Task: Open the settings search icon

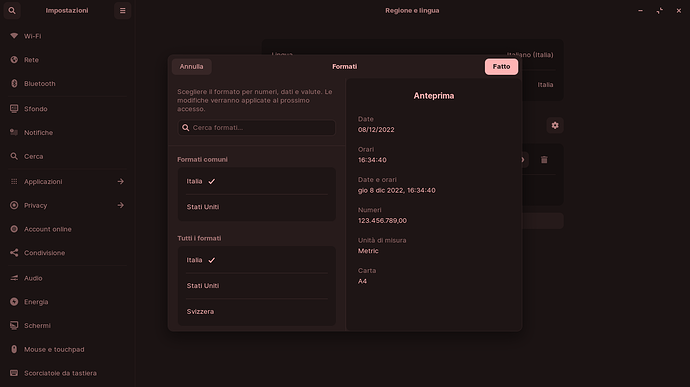Action: tap(12, 11)
